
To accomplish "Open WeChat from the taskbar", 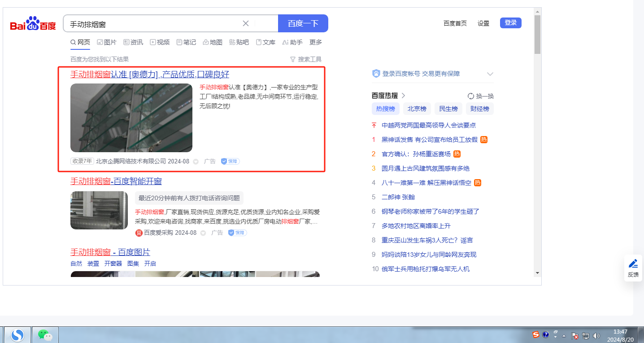I will [45, 335].
